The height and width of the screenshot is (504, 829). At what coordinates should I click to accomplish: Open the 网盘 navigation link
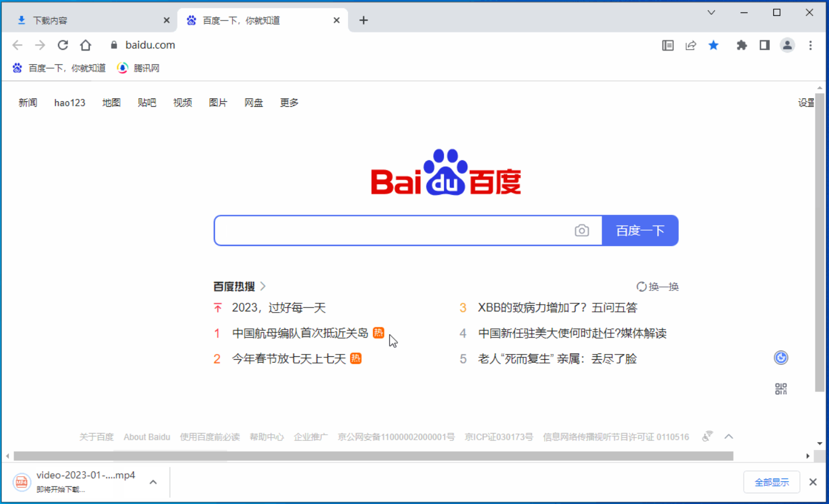pos(254,103)
